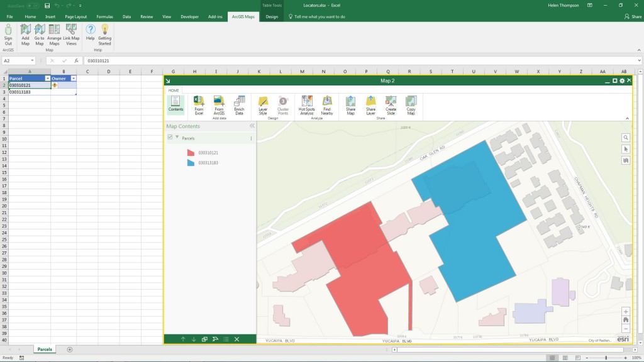Select cell A3 containing 030313183
This screenshot has height=362, width=644.
click(x=30, y=92)
